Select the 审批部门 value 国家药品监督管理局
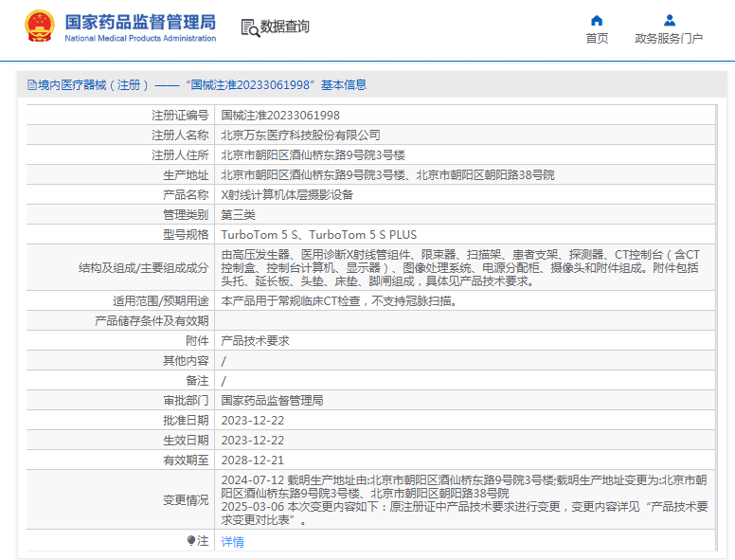 coord(272,401)
